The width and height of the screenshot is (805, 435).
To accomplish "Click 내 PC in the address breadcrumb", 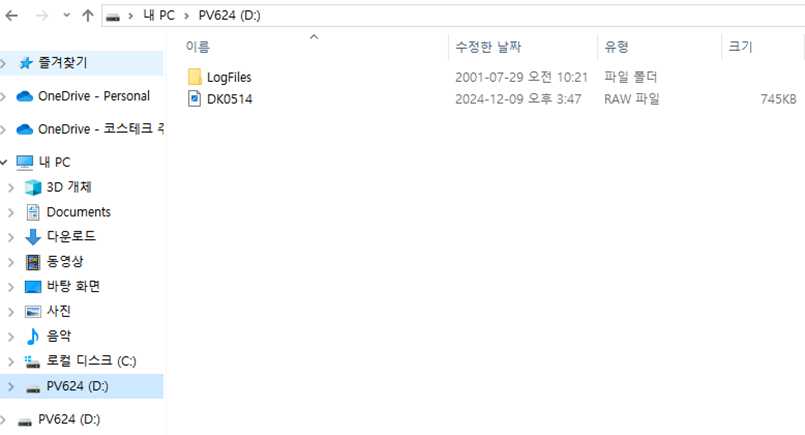I will 159,15.
